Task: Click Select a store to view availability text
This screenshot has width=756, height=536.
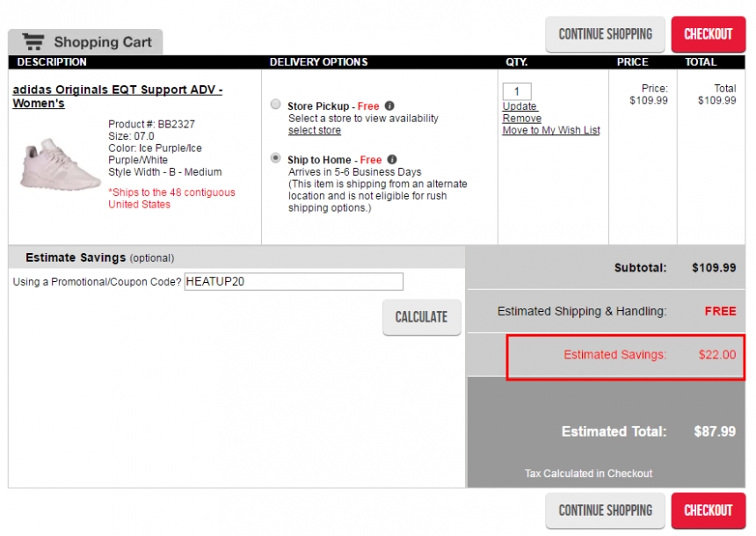Action: (363, 118)
